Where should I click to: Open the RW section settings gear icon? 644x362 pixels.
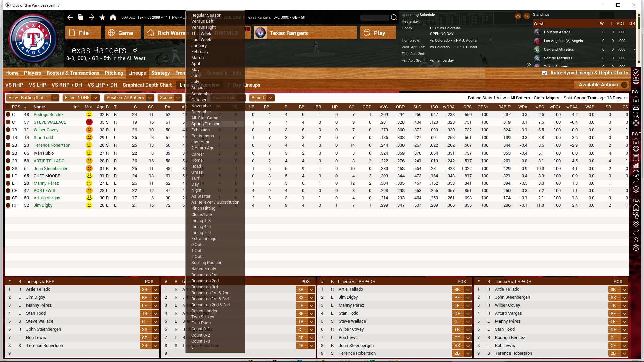636,123
